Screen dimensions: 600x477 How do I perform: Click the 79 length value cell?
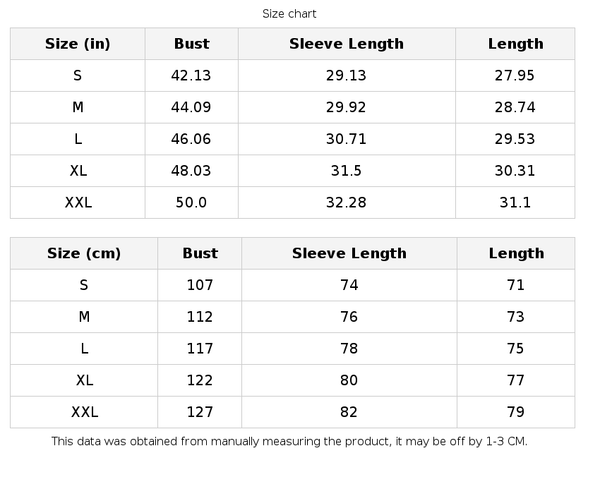(x=516, y=412)
